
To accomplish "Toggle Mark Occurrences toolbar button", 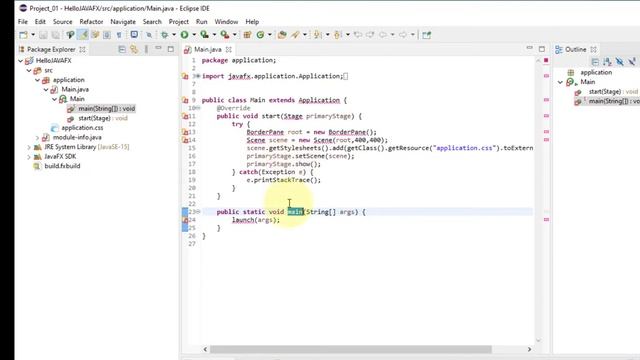I will (83, 35).
